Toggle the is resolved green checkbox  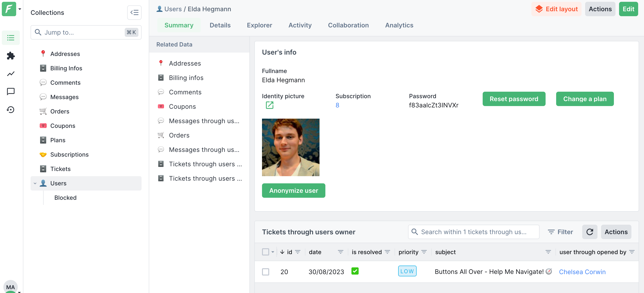(355, 271)
